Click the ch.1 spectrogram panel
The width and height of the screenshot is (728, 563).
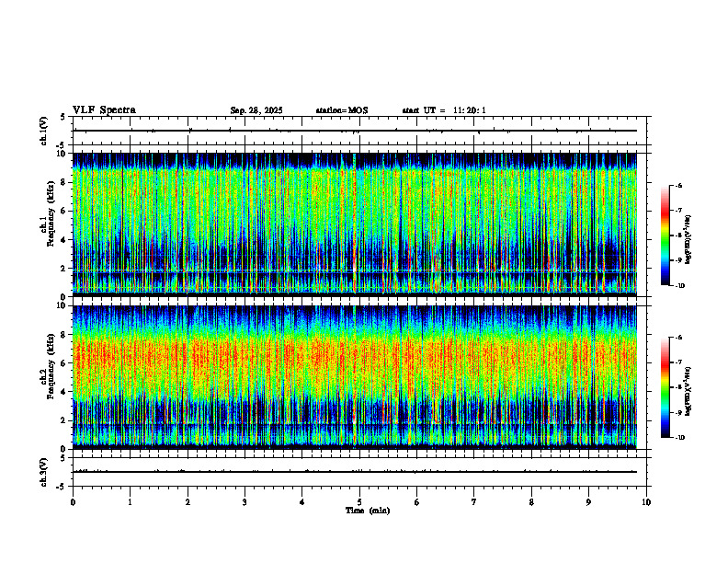click(355, 224)
